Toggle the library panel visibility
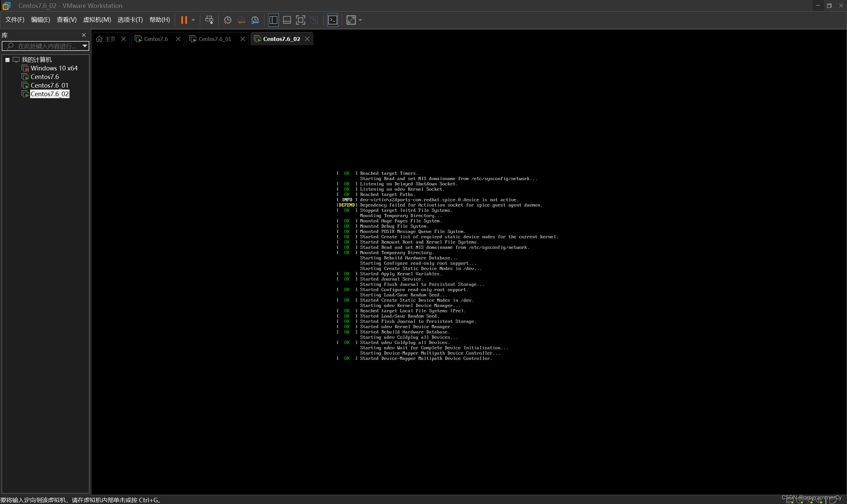 coord(273,20)
